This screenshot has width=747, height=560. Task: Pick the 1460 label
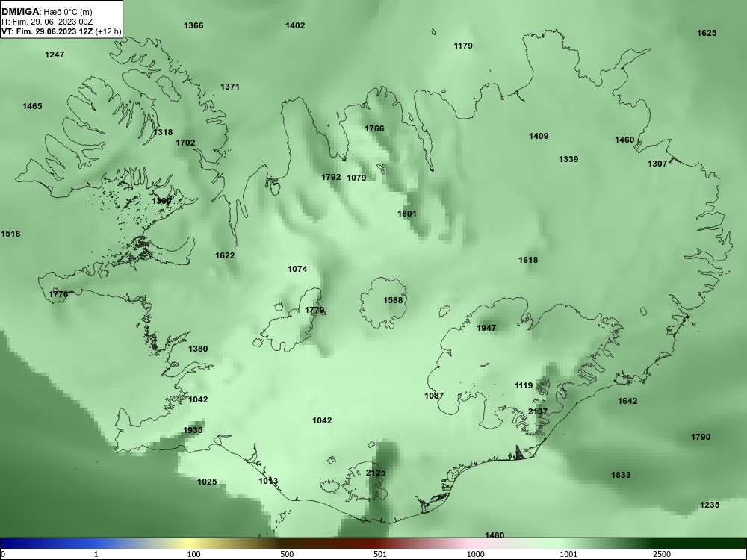[x=624, y=140]
